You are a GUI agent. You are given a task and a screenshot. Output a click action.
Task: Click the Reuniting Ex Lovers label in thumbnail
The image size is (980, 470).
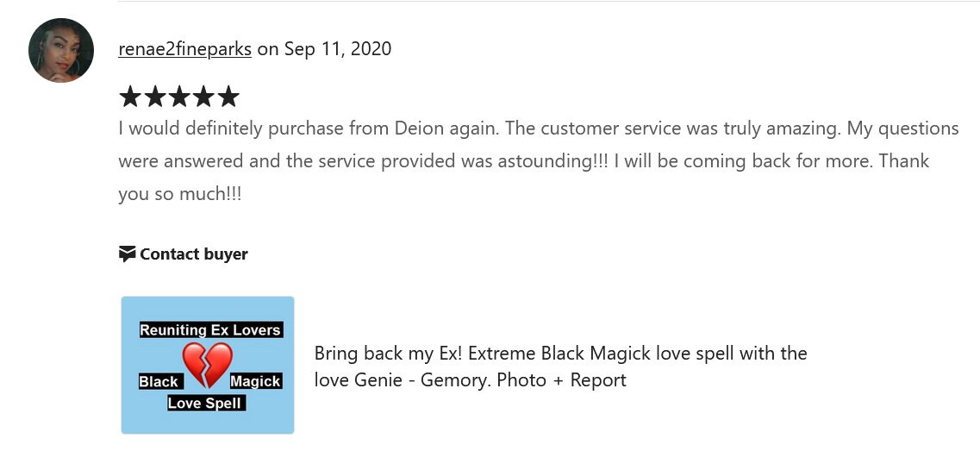pos(210,330)
